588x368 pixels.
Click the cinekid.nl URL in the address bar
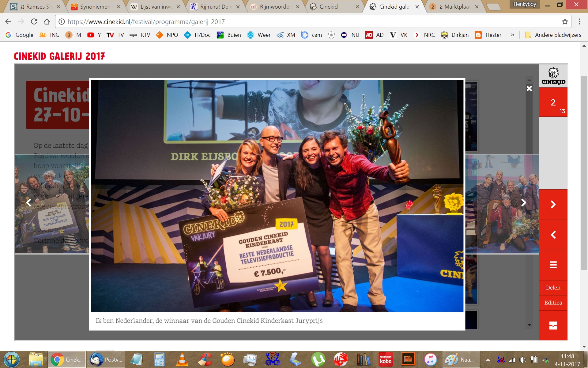[x=146, y=21]
